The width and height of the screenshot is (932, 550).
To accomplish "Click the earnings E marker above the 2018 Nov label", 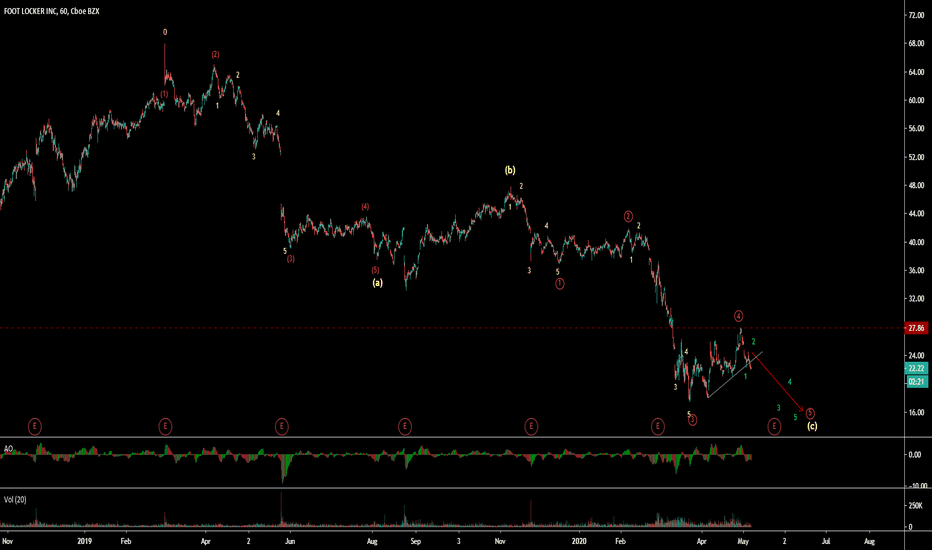I will 35,426.
